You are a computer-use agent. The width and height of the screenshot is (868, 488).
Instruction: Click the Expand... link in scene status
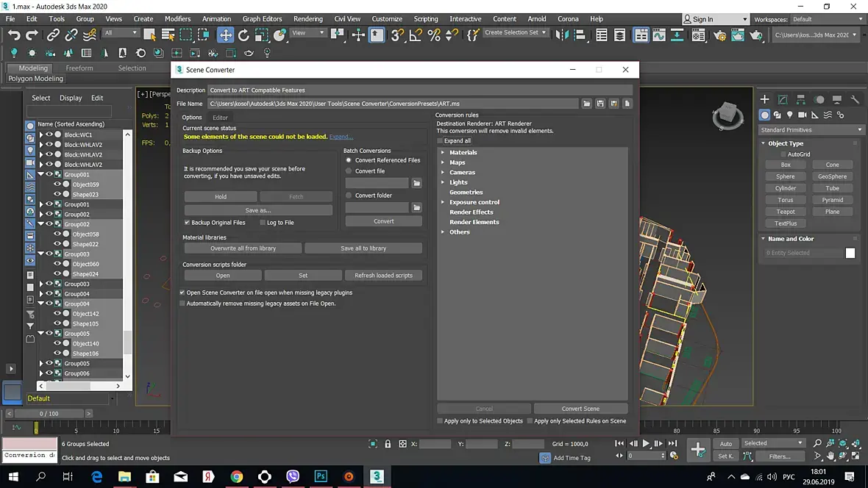(x=341, y=137)
